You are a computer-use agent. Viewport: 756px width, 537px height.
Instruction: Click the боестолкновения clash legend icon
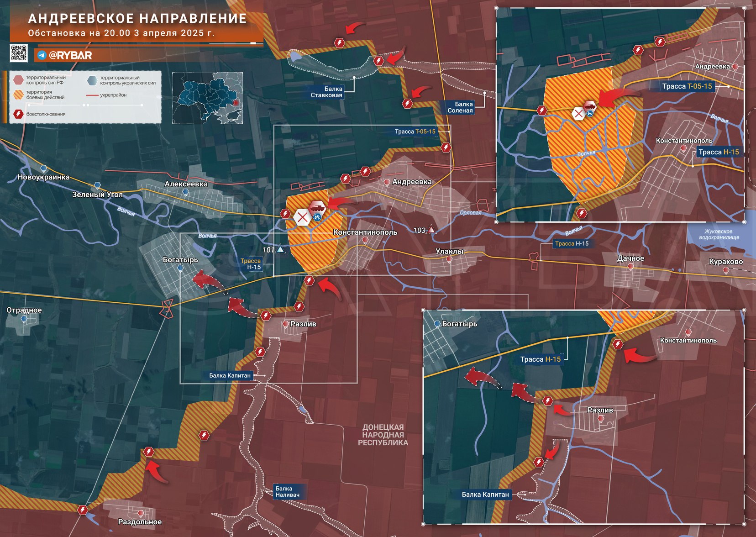(18, 114)
